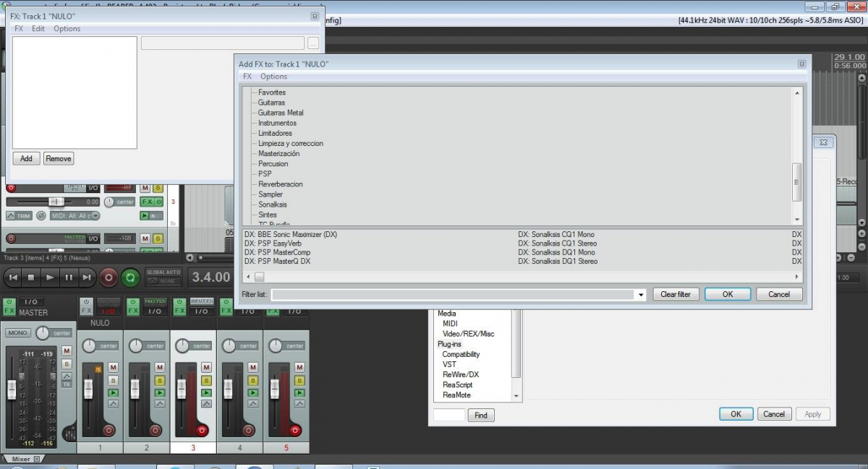Go to project start in transport bar
Image resolution: width=868 pixels, height=469 pixels.
point(14,277)
